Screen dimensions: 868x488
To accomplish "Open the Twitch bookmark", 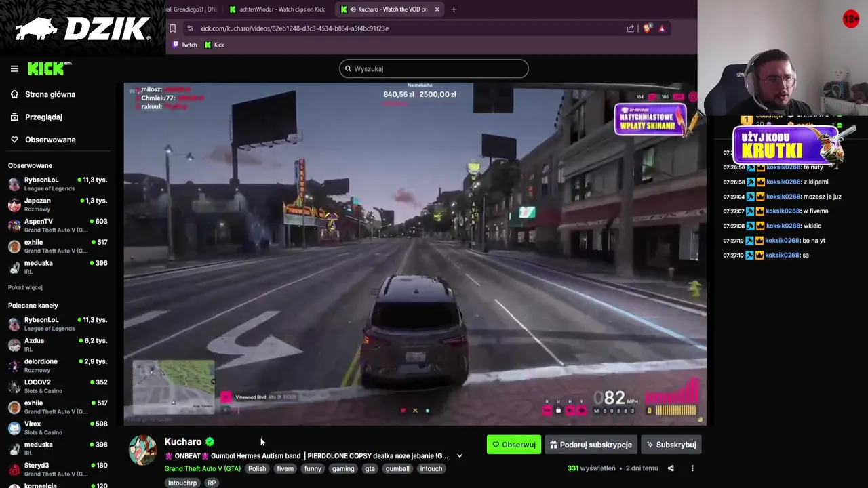I will click(184, 45).
